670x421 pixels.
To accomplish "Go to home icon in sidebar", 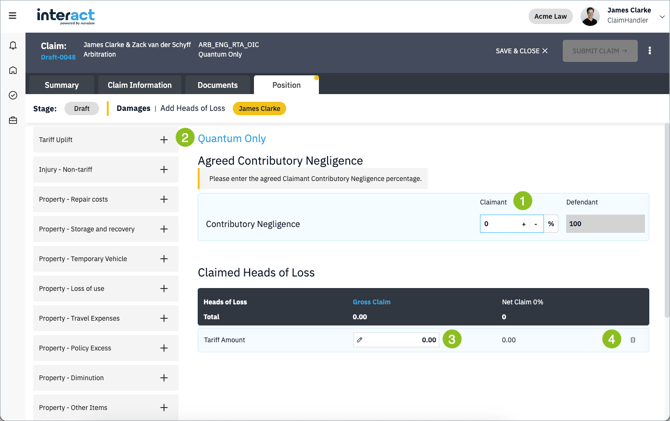I will pyautogui.click(x=13, y=70).
